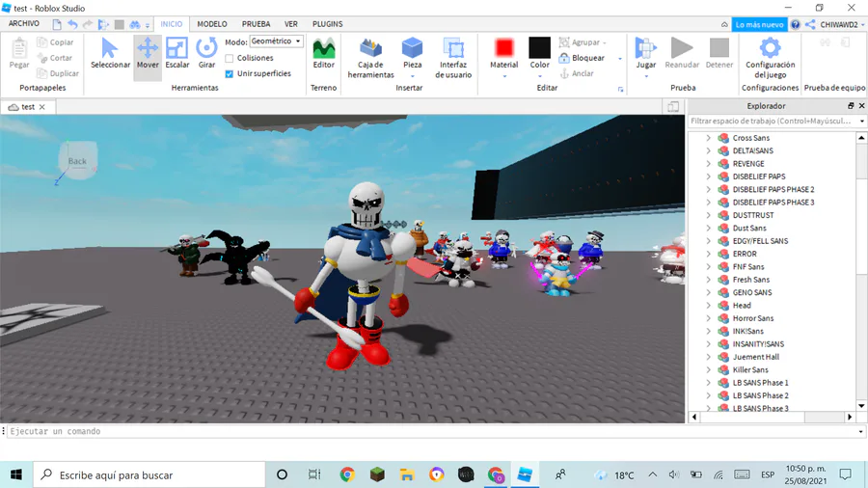Click Lo más nuevo button

tap(759, 24)
